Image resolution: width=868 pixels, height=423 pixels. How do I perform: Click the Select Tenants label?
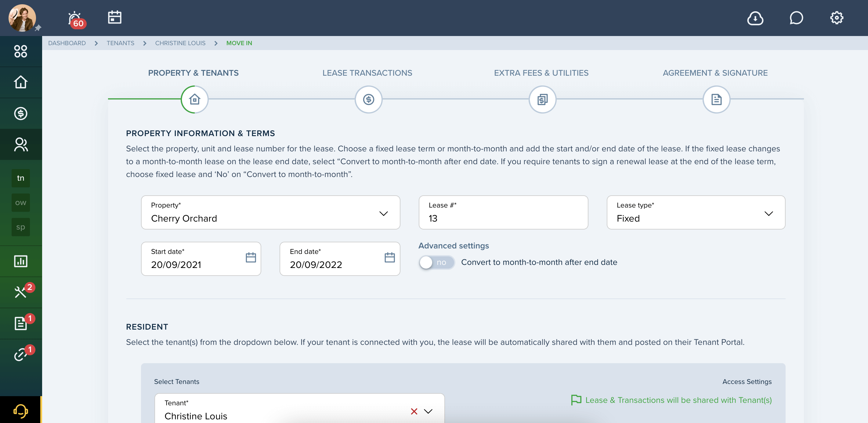coord(177,381)
